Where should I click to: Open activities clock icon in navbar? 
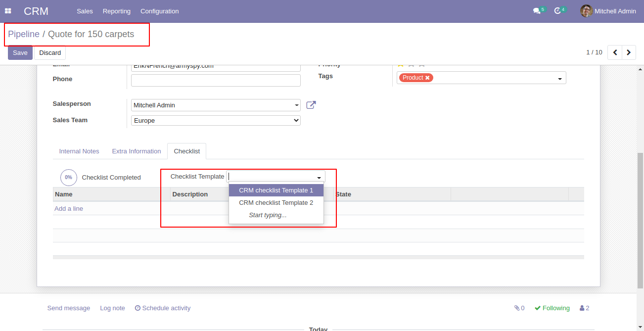pyautogui.click(x=557, y=11)
